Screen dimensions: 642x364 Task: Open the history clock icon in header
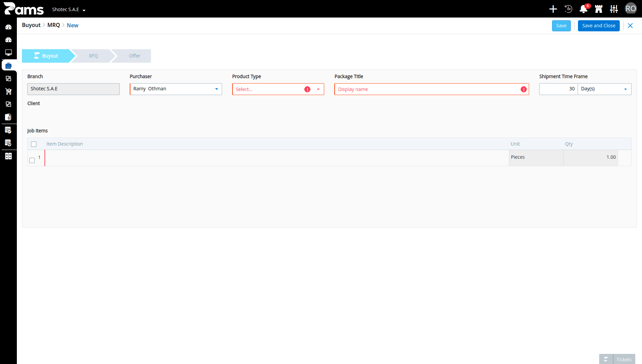tap(569, 9)
